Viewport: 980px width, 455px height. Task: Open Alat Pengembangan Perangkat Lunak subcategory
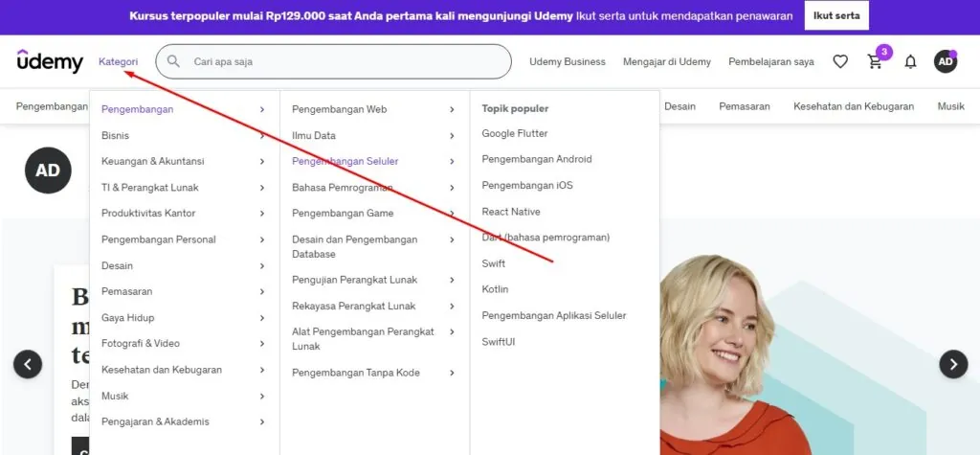coord(363,338)
